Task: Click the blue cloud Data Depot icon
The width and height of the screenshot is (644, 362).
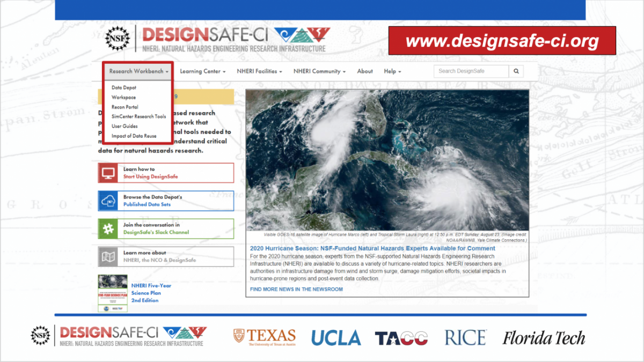Action: (108, 201)
